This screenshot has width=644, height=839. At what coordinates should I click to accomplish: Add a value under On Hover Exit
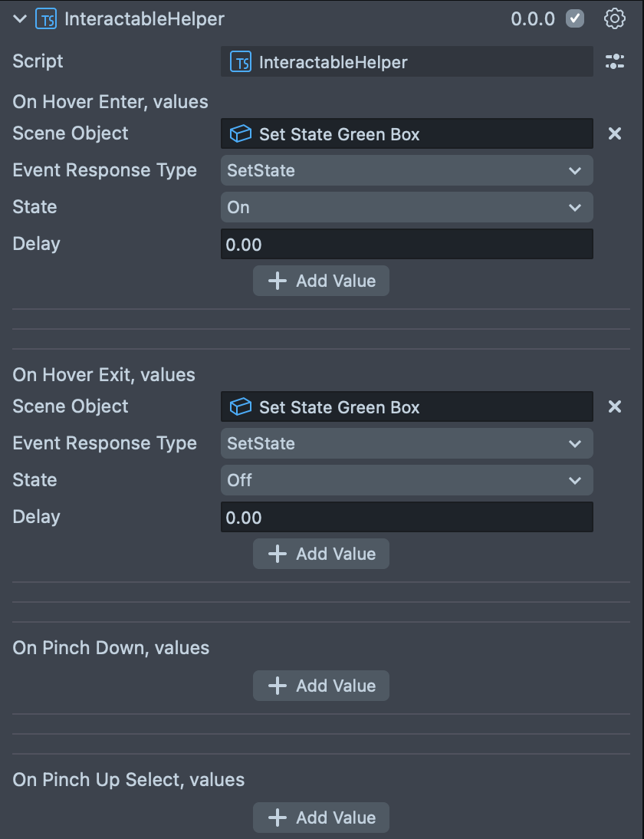(321, 554)
